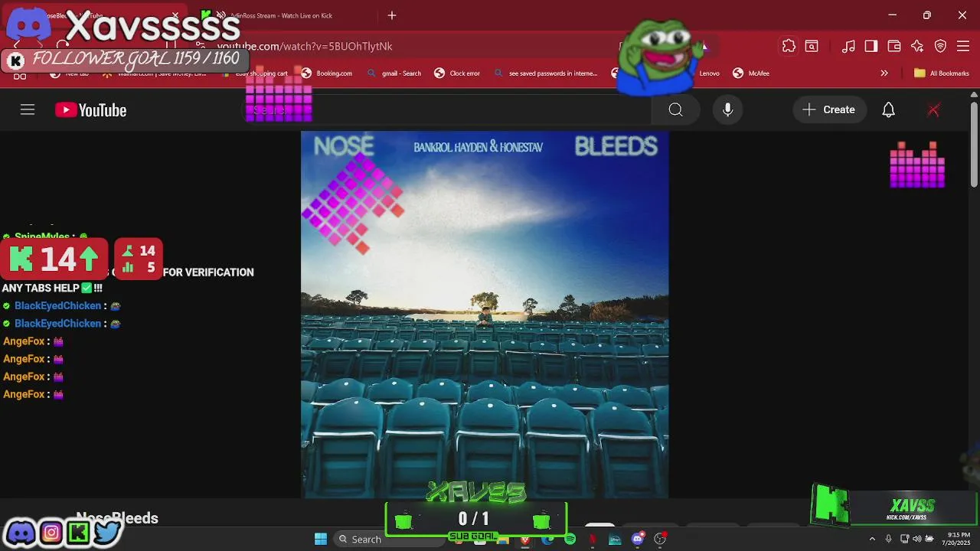
Task: Click the YouTube search magnifier button
Action: (675, 110)
